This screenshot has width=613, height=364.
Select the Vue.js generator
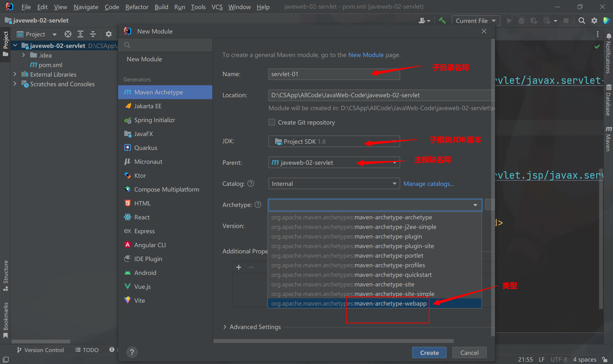(165, 287)
